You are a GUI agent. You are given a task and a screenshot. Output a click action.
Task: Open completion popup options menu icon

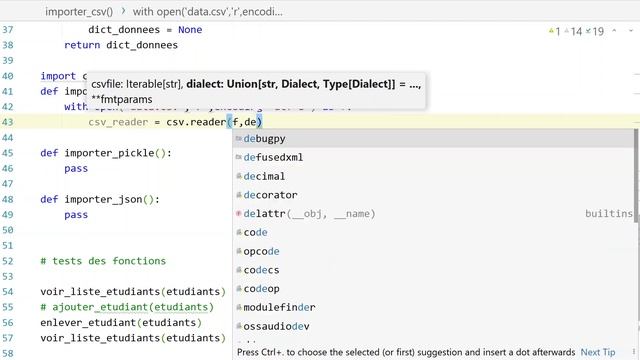click(x=634, y=352)
